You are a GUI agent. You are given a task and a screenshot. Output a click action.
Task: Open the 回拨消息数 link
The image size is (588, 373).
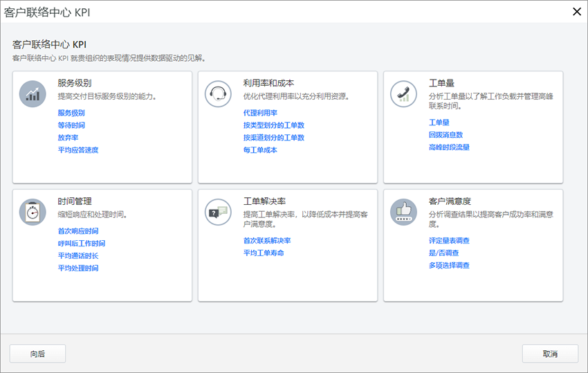(x=445, y=135)
